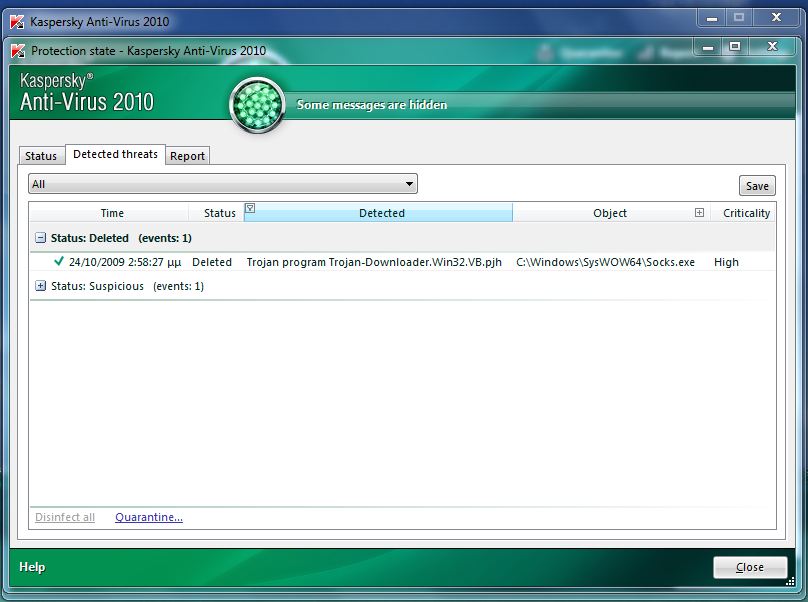
Task: Open the All filter dropdown
Action: pos(223,184)
